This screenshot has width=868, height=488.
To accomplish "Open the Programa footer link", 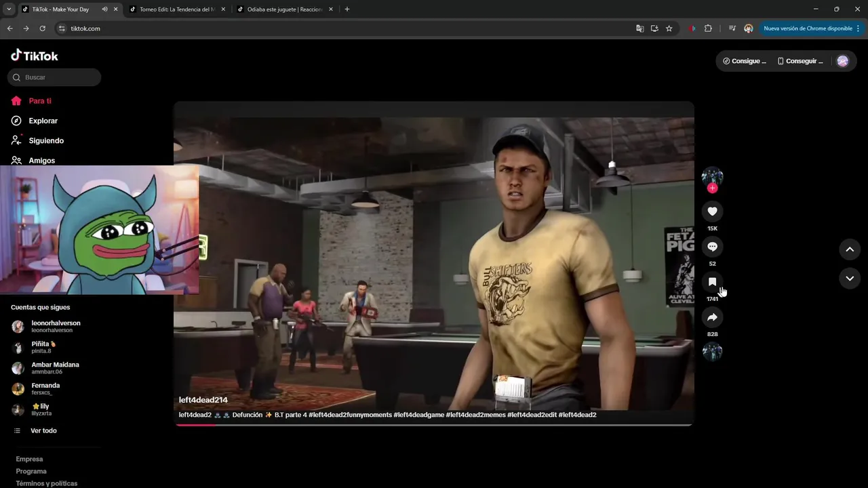I will 31,471.
